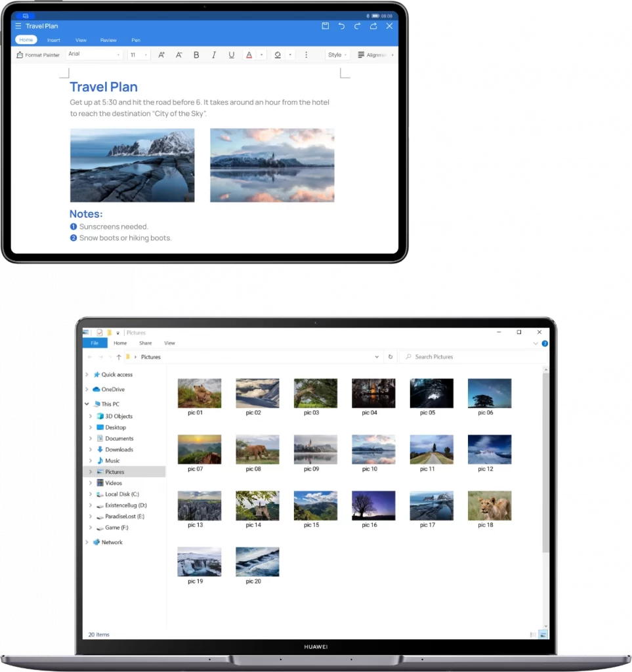Screen dimensions: 632x672
Task: Open the Share ribbon tab in Explorer
Action: tap(145, 343)
